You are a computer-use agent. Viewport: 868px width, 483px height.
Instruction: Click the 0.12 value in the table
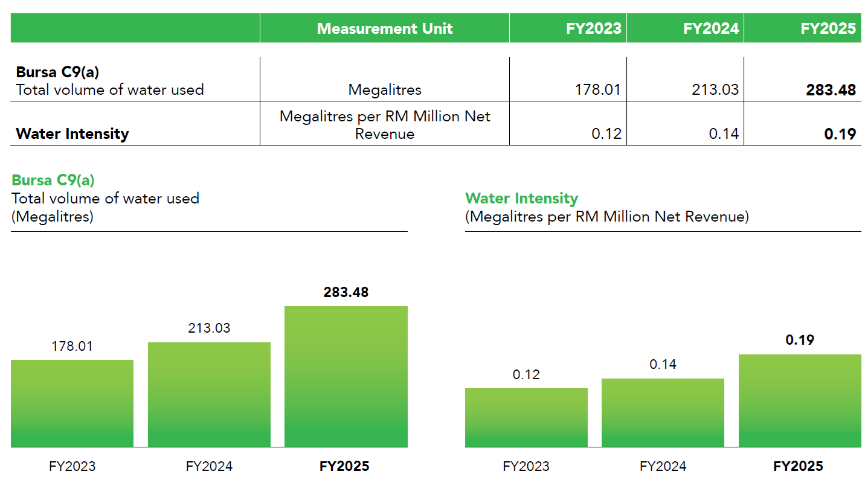(x=606, y=133)
